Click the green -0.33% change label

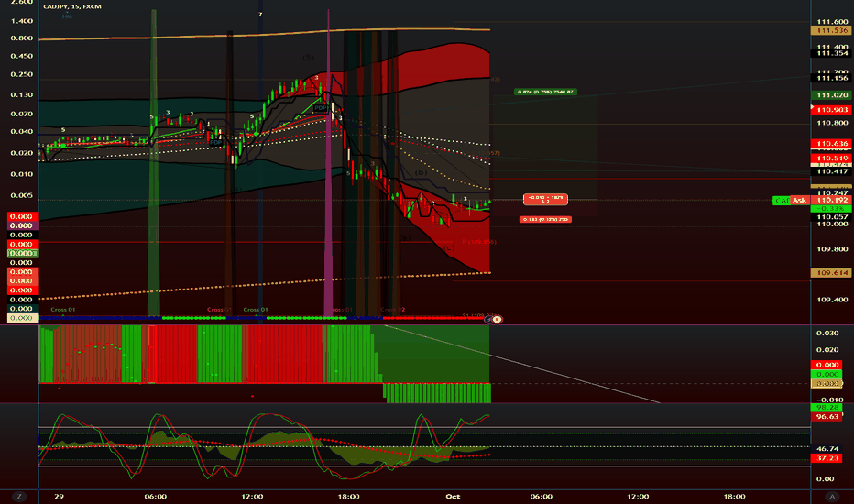[x=831, y=209]
